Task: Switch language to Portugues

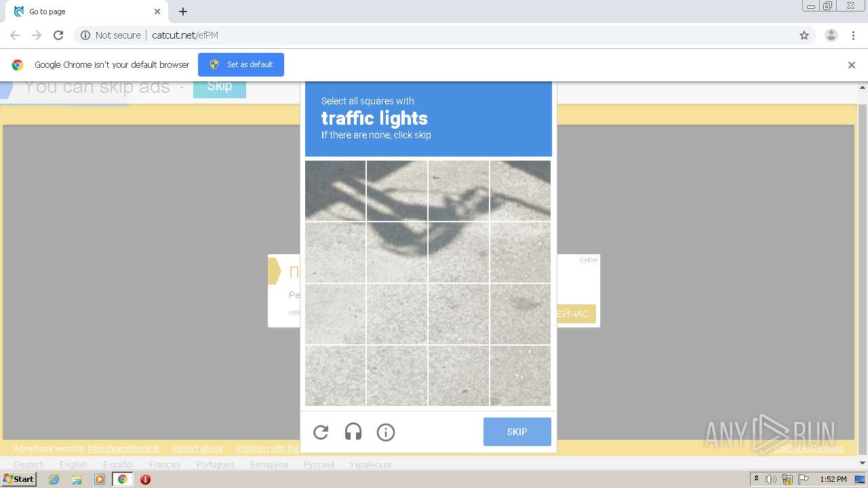Action: 216,465
